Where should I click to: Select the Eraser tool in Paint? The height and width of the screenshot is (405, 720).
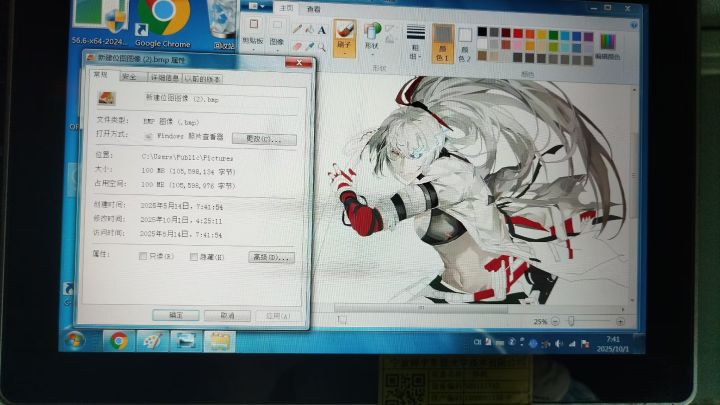[x=297, y=46]
